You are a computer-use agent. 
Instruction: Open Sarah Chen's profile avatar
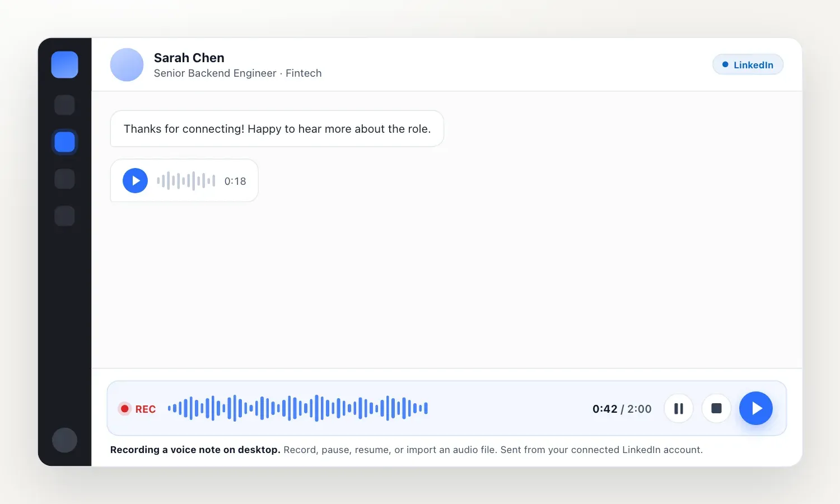(x=127, y=64)
